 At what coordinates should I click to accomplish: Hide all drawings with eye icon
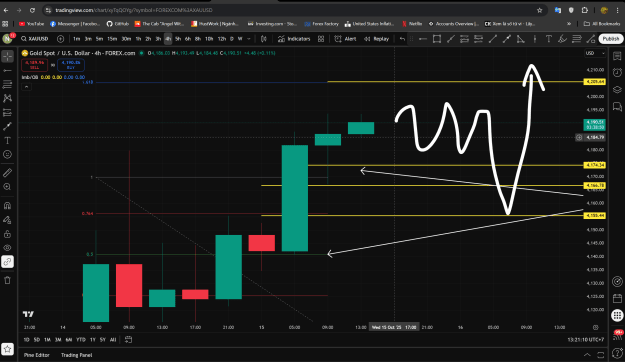click(8, 248)
